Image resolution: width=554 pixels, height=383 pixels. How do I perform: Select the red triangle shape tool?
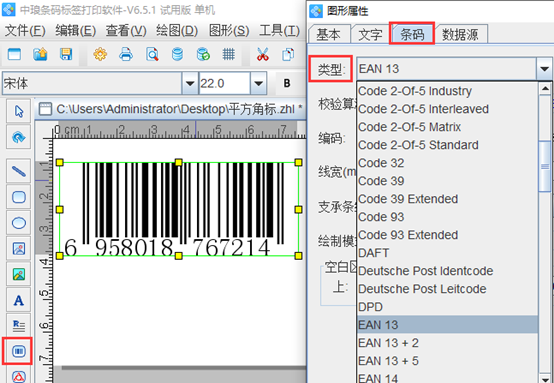coord(19,376)
